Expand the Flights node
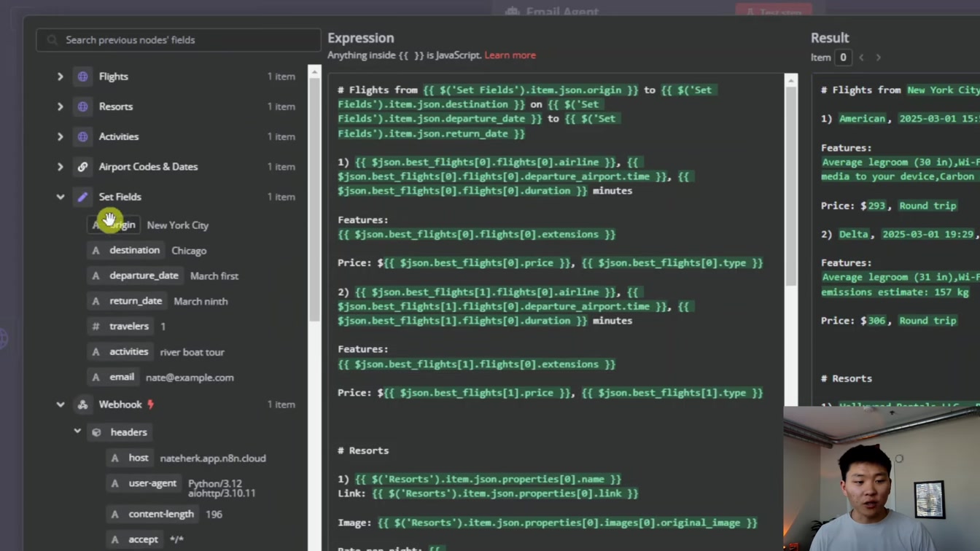 (x=61, y=77)
